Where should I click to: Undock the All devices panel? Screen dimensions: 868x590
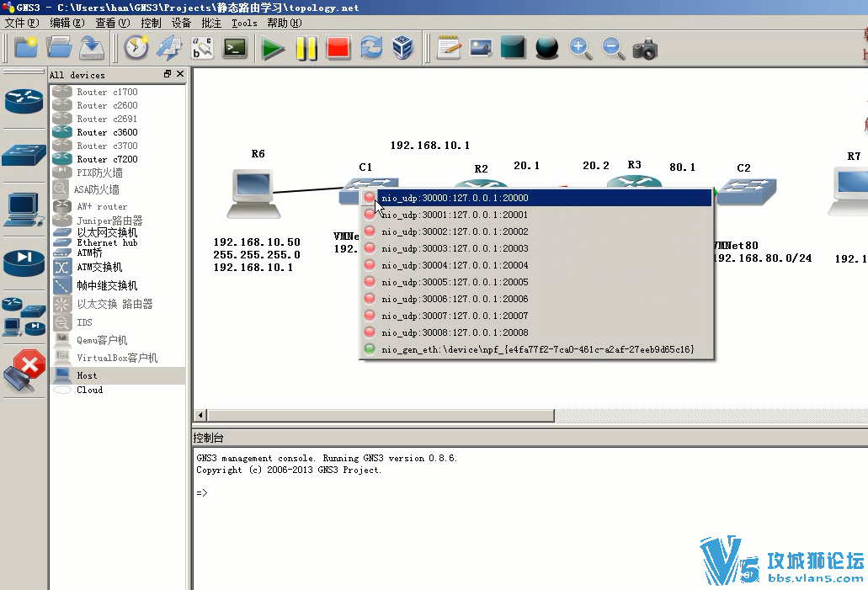168,73
